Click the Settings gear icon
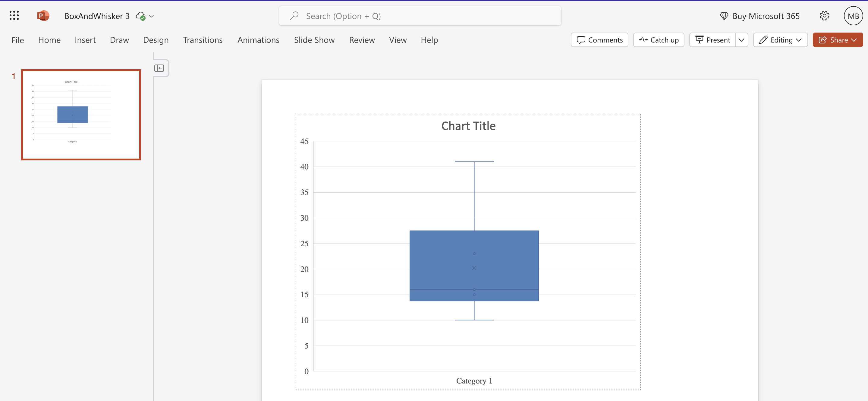This screenshot has height=401, width=868. (x=824, y=15)
